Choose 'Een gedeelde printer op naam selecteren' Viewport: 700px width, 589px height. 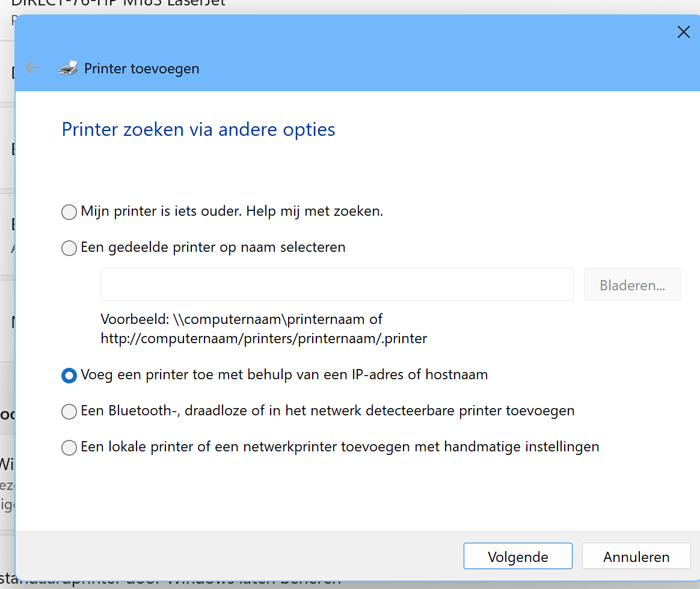69,248
